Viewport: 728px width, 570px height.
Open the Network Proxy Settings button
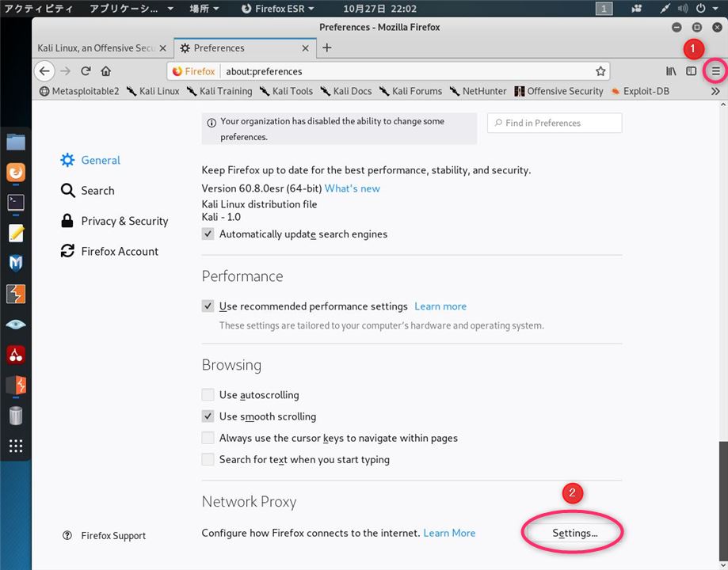575,533
